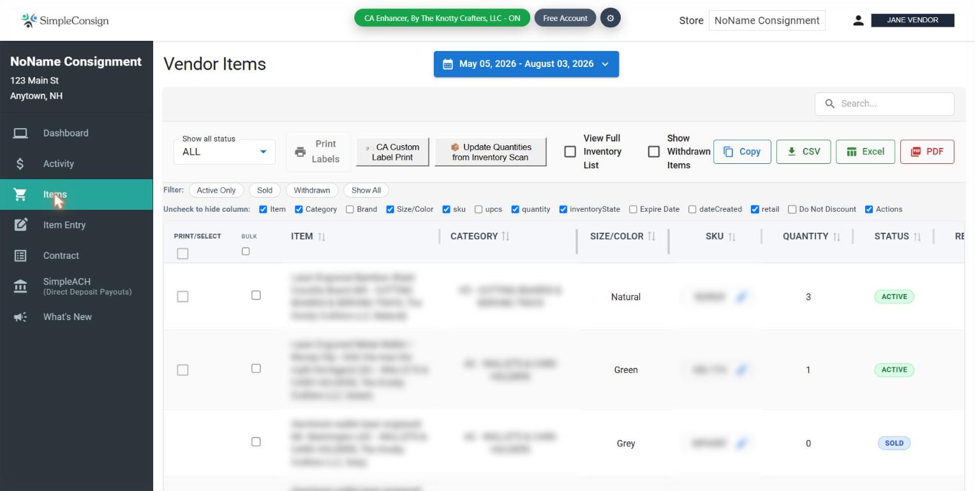Go to Item Entry in sidebar

[x=77, y=225]
